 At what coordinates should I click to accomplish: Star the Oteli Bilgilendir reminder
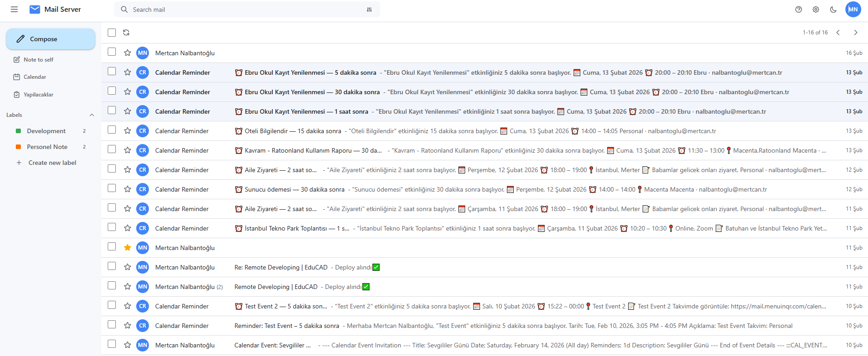[x=128, y=131]
